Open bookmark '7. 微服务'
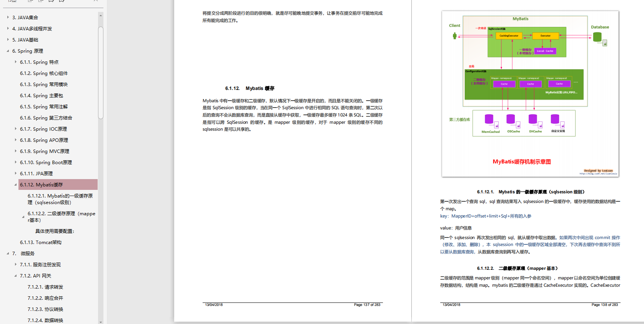Image resolution: width=644 pixels, height=324 pixels. 23,253
